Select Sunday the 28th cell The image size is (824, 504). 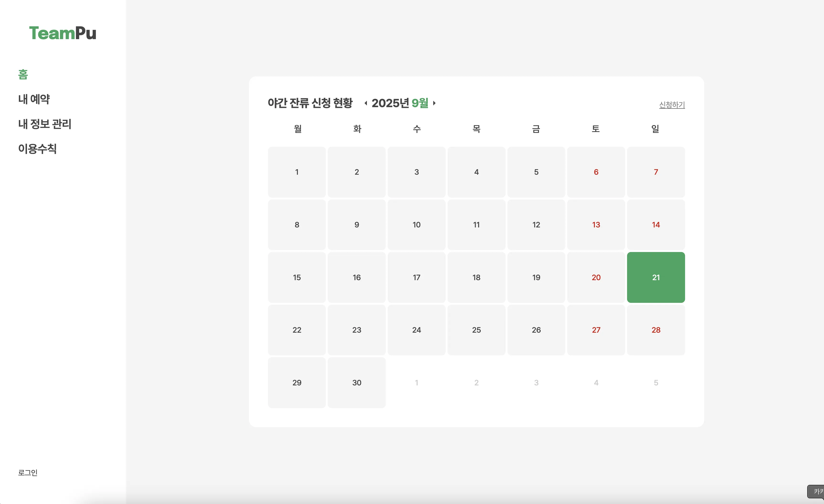click(x=656, y=330)
